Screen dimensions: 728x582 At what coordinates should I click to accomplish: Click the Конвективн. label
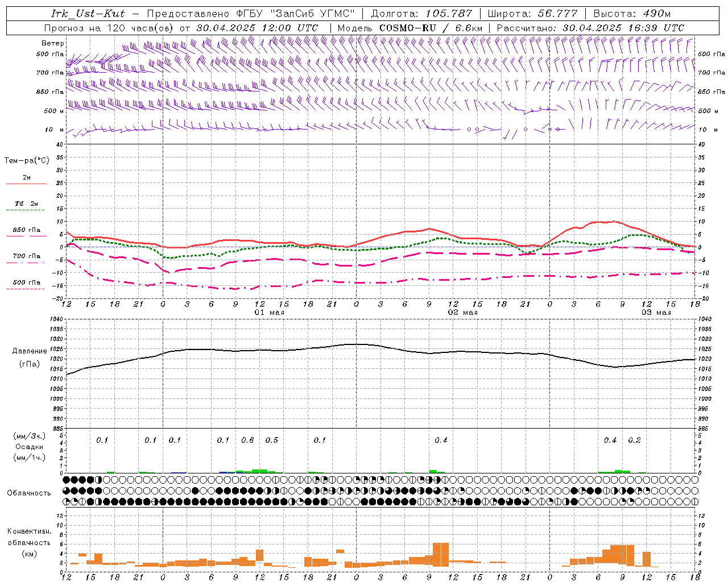coord(30,531)
